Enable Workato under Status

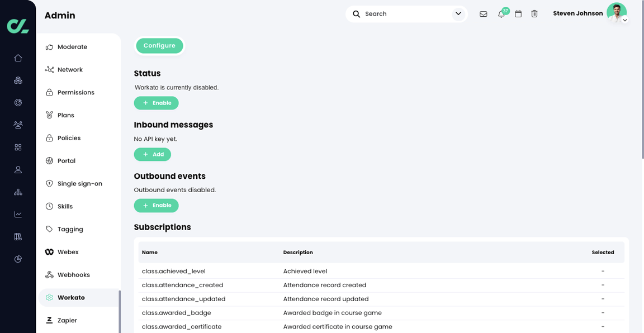click(156, 103)
